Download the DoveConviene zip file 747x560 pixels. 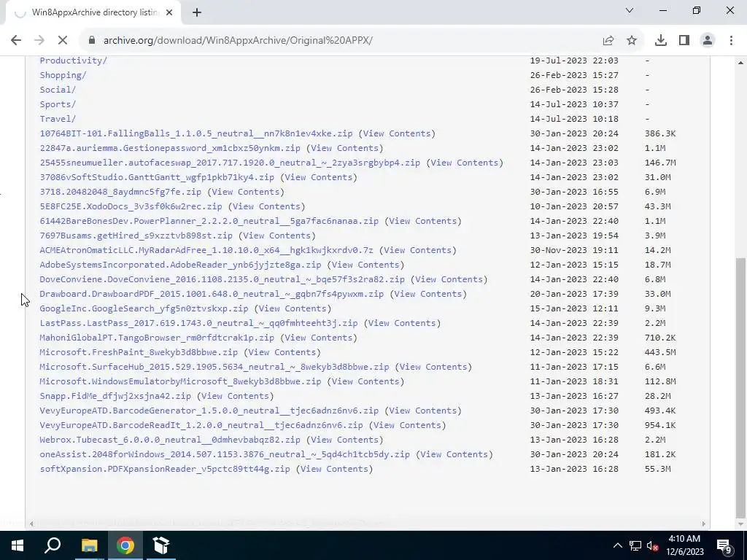click(x=222, y=279)
